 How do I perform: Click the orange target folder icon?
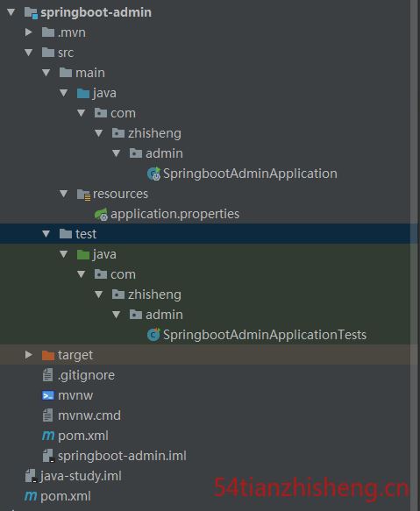click(x=48, y=355)
